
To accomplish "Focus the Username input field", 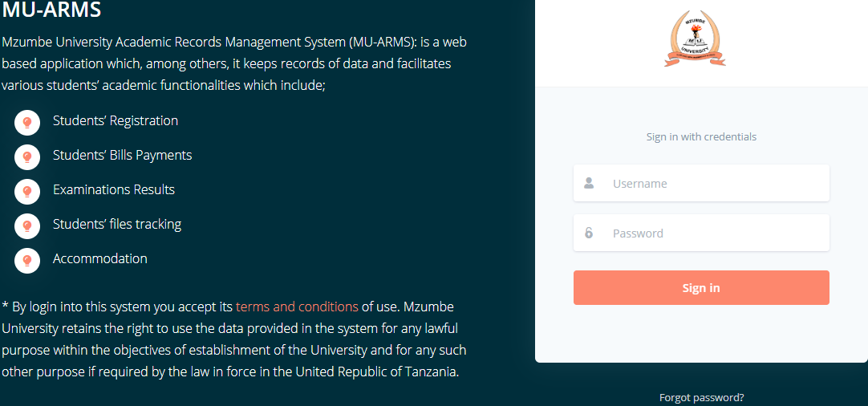I will pyautogui.click(x=701, y=183).
